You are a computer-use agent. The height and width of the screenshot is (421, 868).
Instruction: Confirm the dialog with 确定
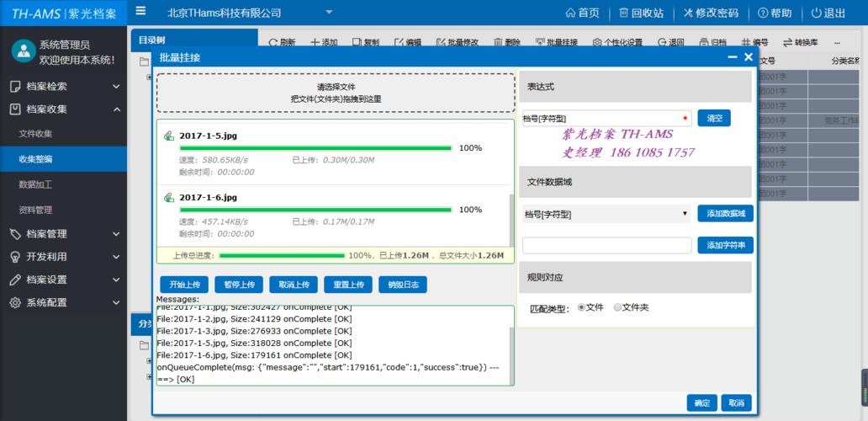[702, 402]
